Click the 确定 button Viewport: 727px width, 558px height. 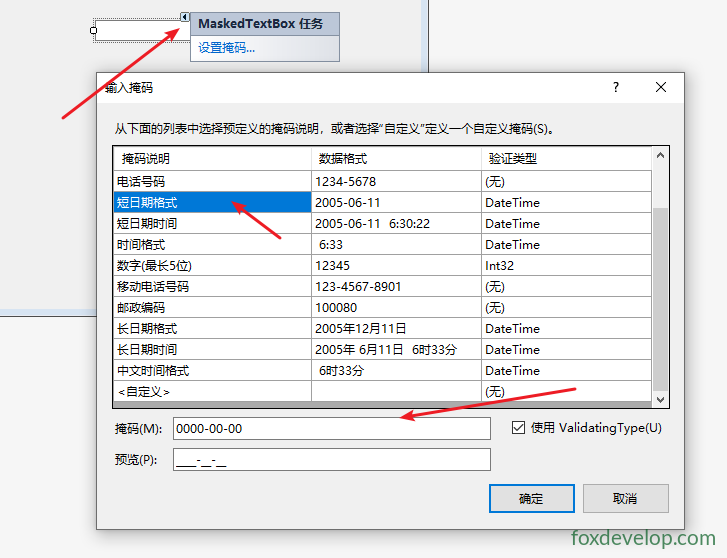[531, 499]
